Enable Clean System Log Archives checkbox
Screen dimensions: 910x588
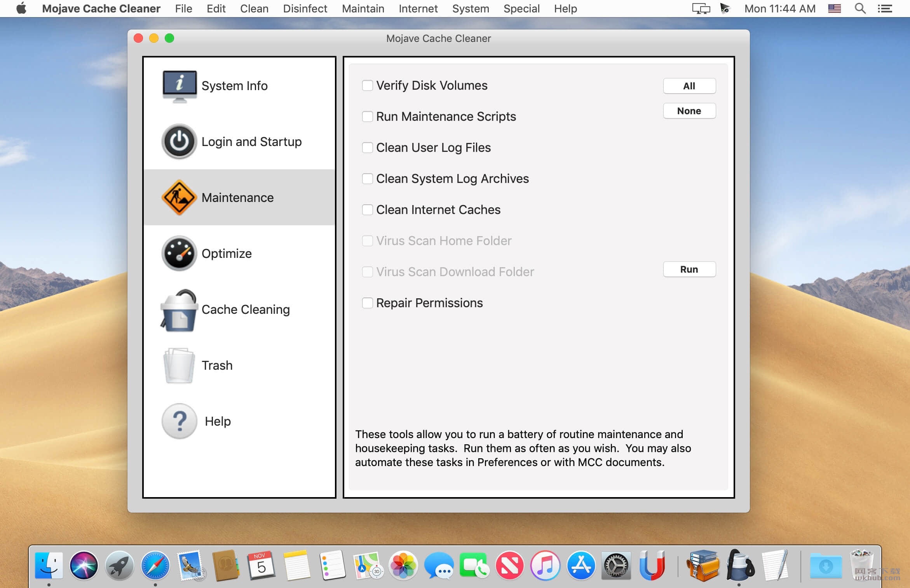[x=367, y=179]
